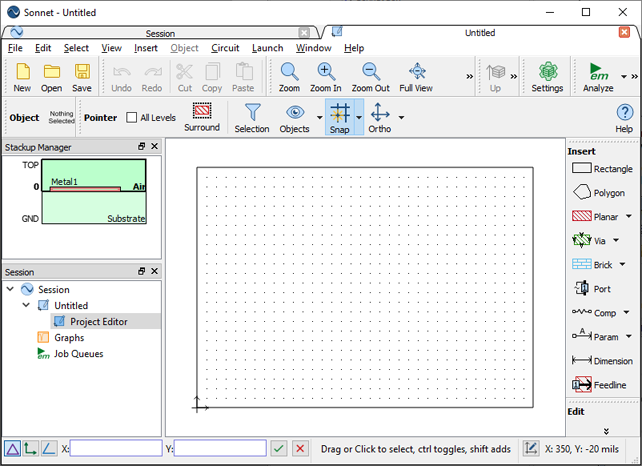Open the View menu

point(111,48)
